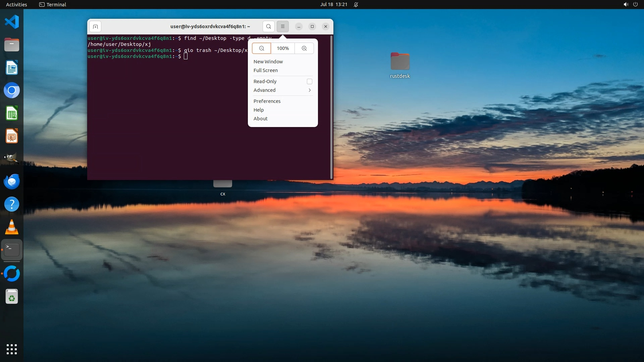Enable the Read-Only checkbox
The image size is (644, 362).
309,81
